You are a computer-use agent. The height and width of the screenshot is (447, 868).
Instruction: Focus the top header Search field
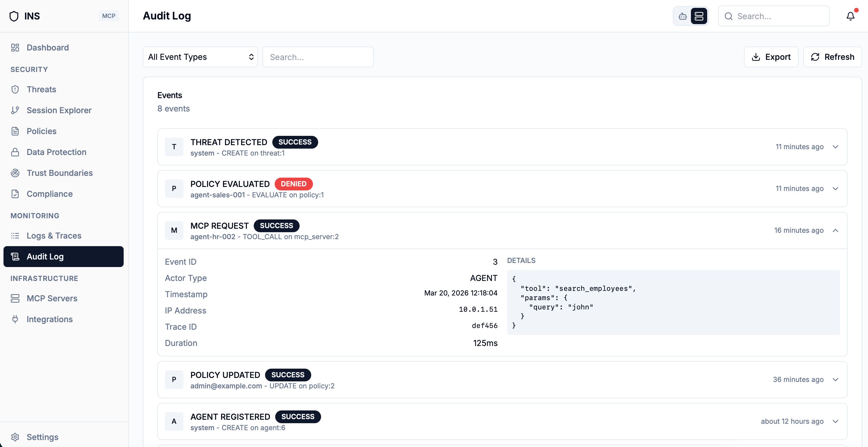pos(774,16)
